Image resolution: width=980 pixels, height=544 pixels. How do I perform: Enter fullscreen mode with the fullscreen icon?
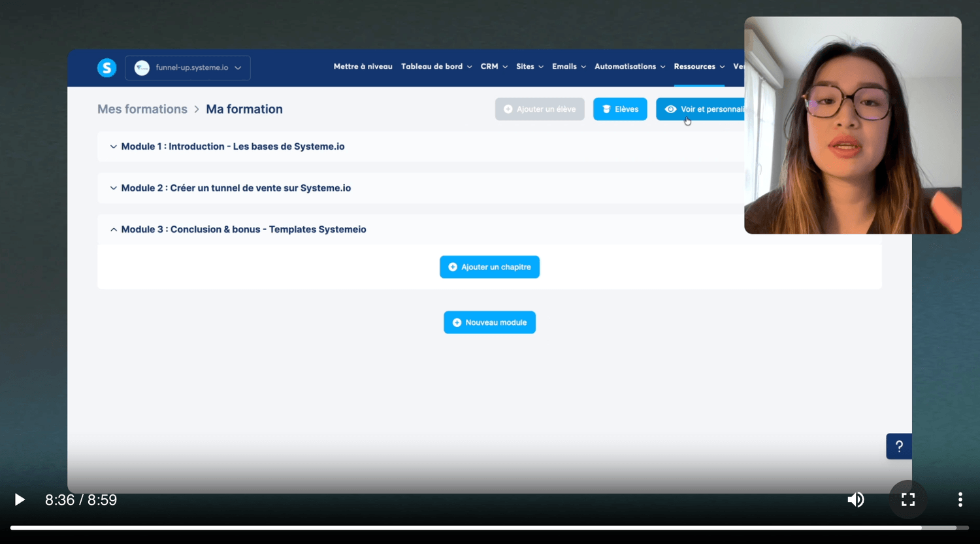pos(907,500)
